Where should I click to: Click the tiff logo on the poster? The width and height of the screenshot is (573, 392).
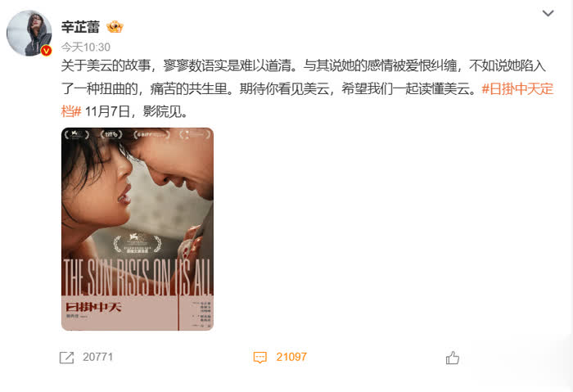coord(111,134)
